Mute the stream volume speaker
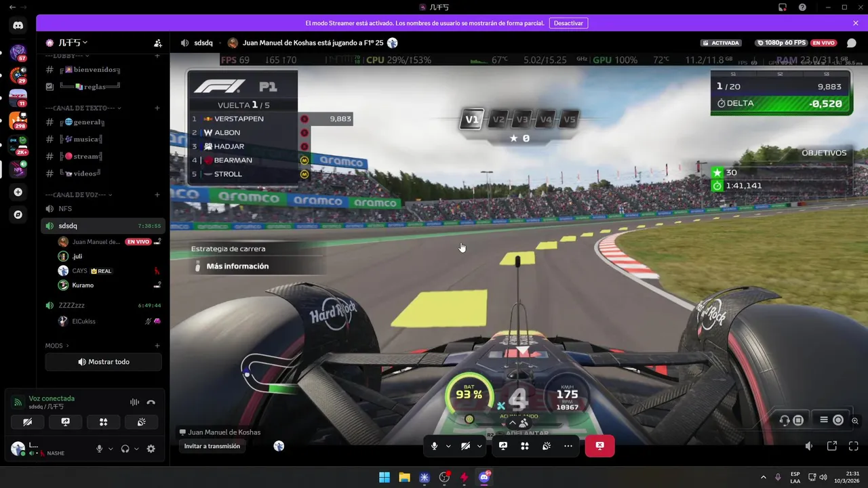Viewport: 868px width, 488px height. point(809,446)
